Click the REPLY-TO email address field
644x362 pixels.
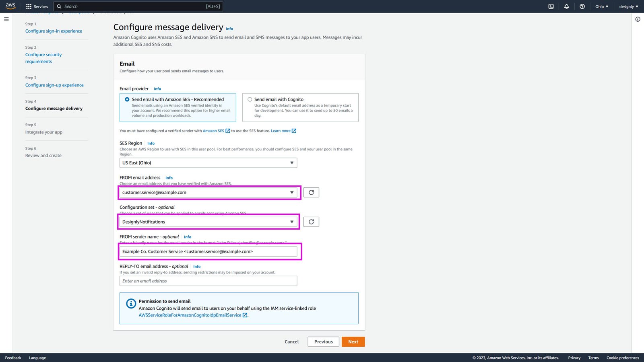click(x=208, y=281)
